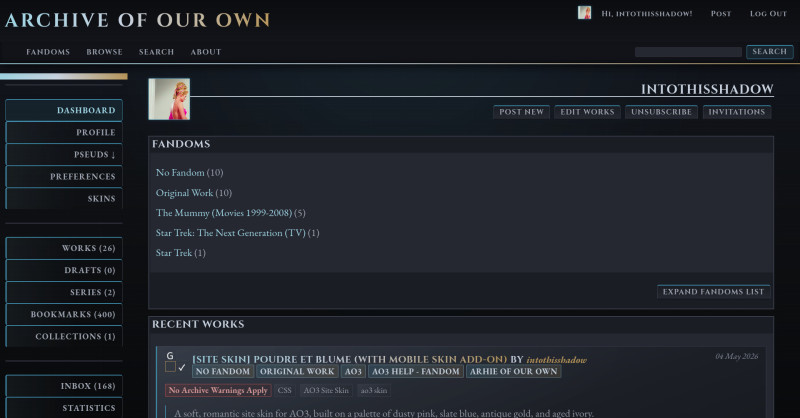Open Preferences in the sidebar

coord(64,176)
